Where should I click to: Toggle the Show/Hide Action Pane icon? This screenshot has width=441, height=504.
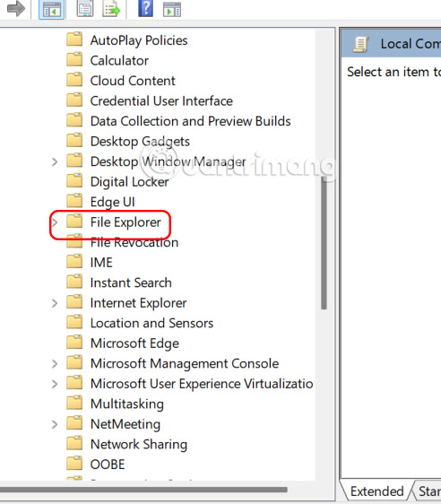pos(172,10)
